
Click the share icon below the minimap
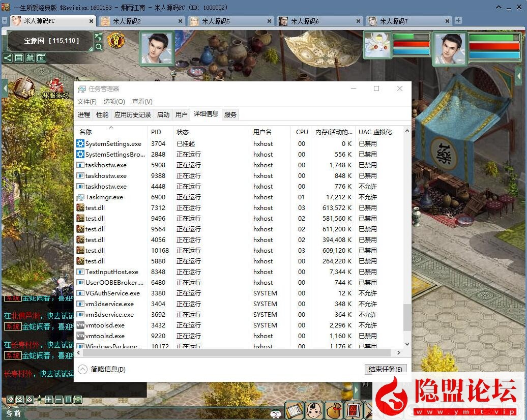(x=7, y=58)
